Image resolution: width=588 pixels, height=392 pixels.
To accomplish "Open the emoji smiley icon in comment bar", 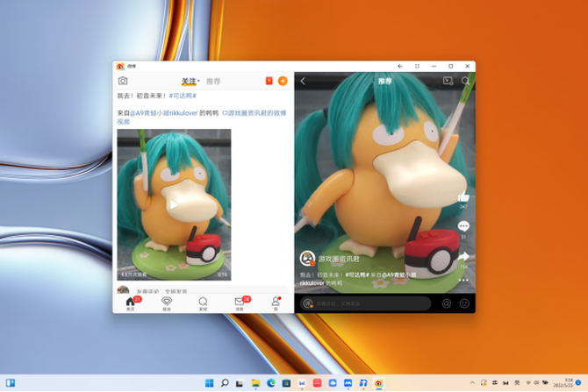I will [x=464, y=303].
